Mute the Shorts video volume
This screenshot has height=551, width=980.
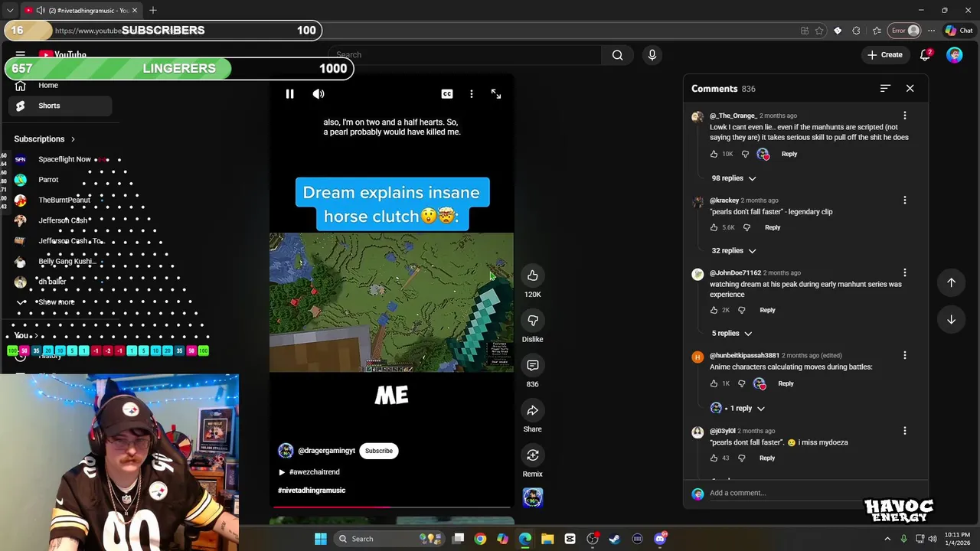tap(318, 93)
